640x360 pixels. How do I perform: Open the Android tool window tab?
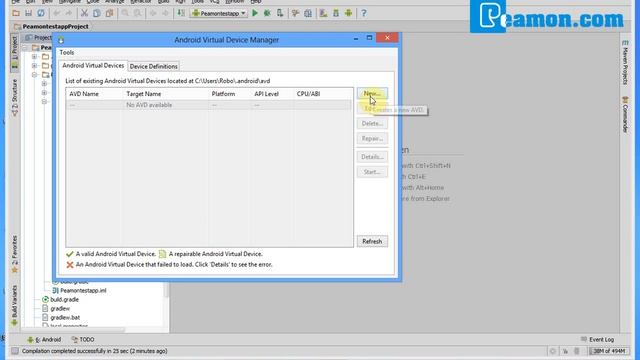tap(44, 340)
